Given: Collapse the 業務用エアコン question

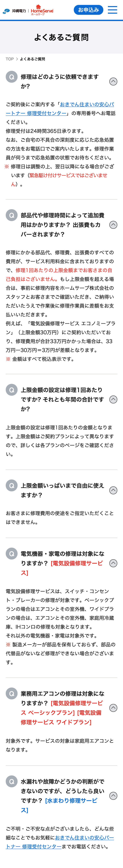Looking at the screenshot, I should coord(113,708).
